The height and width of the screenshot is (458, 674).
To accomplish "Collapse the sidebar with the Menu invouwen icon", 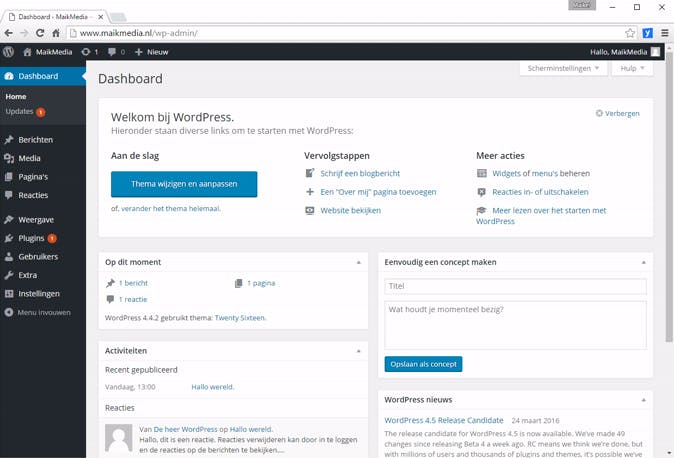I will [9, 312].
